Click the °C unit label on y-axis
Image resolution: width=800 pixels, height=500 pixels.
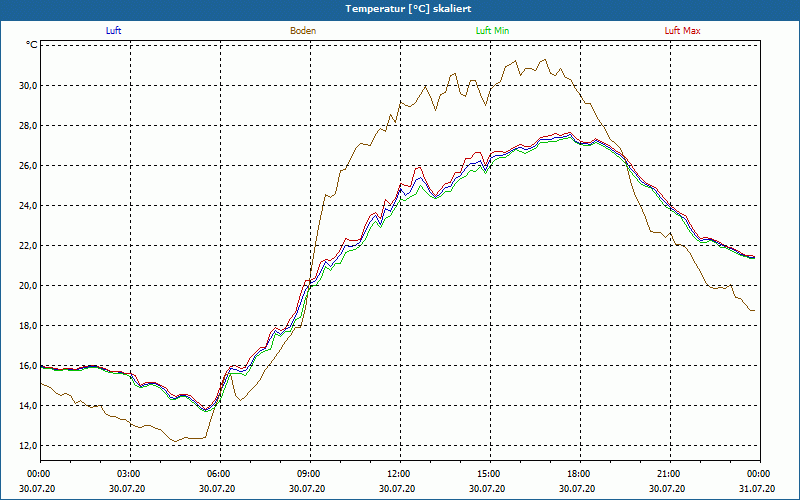pos(32,45)
